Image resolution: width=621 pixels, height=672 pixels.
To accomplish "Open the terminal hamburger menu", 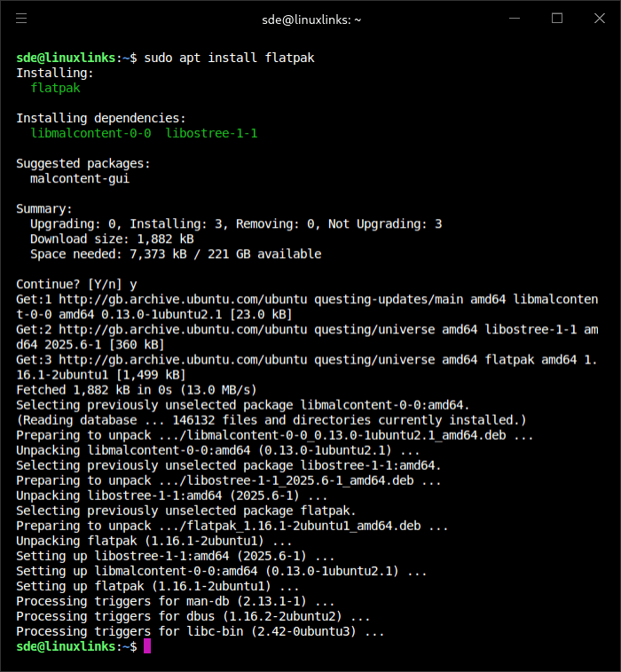I will click(x=21, y=19).
